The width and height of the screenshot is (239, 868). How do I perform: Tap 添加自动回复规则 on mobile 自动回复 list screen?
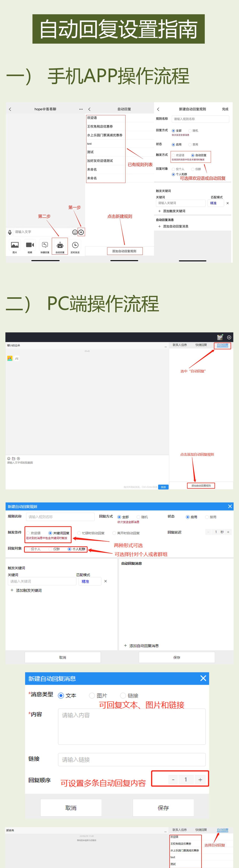pyautogui.click(x=124, y=251)
